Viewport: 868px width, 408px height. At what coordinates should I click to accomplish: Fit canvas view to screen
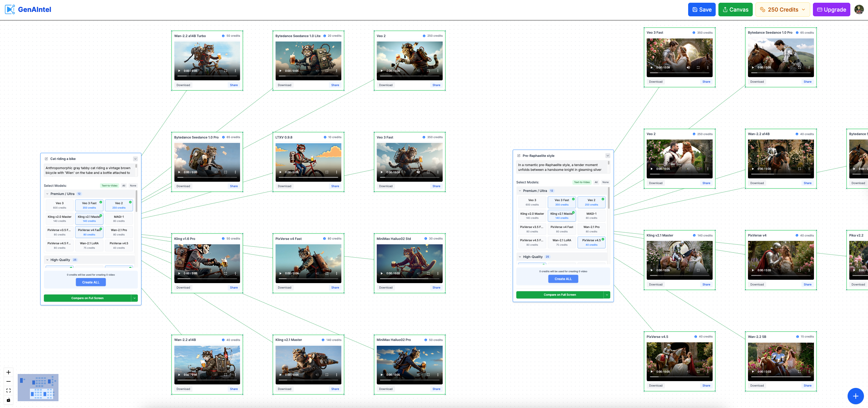coord(8,391)
